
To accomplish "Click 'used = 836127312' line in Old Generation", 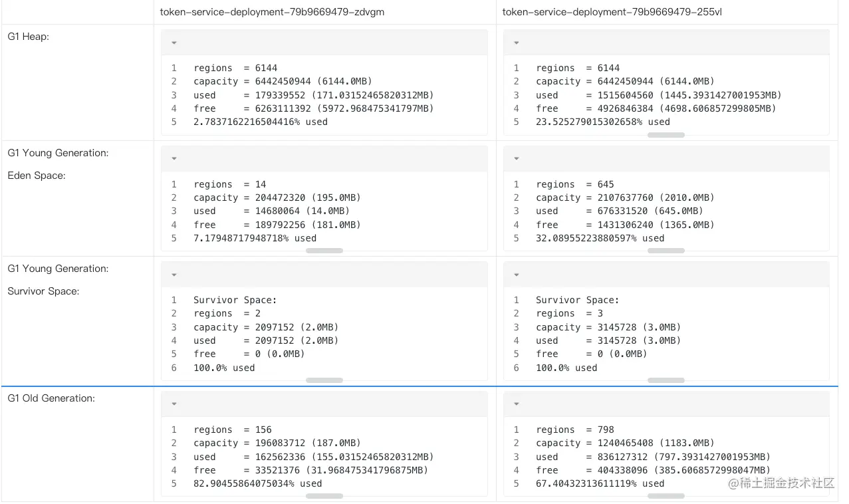I will tap(654, 457).
